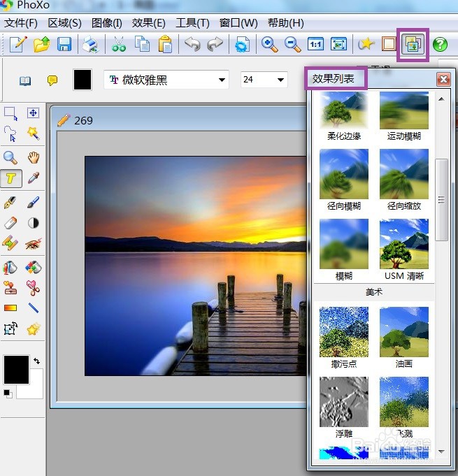Open the 窗口(W) menu
Viewport: 458px width, 476px height.
[x=238, y=23]
